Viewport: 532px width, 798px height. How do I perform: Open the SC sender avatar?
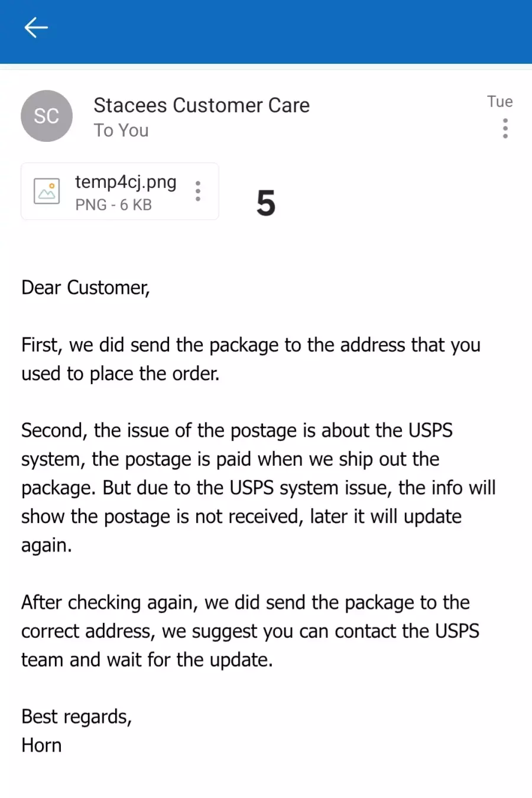(x=47, y=116)
